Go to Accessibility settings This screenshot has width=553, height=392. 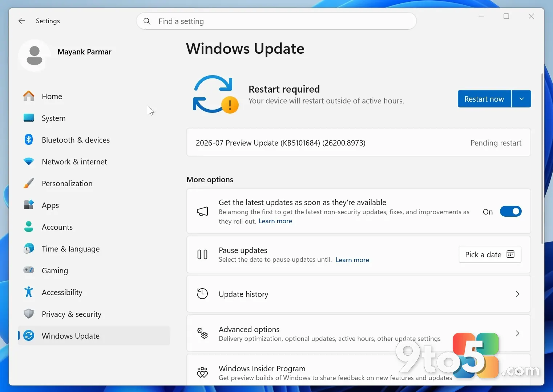click(94, 292)
